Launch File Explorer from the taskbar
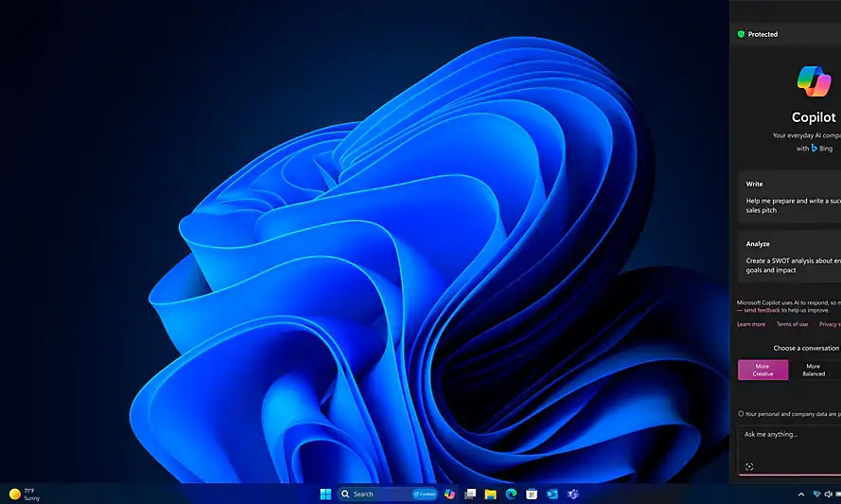 point(490,494)
